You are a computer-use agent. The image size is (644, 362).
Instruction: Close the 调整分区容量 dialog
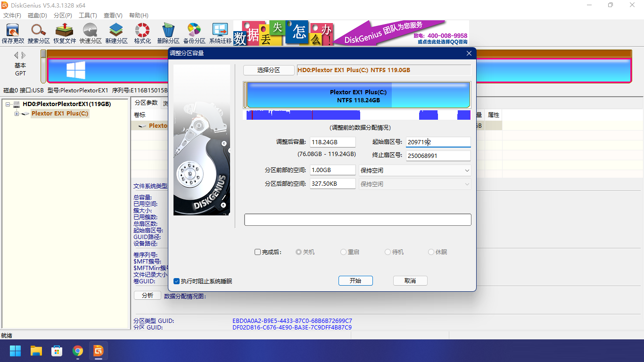(469, 53)
